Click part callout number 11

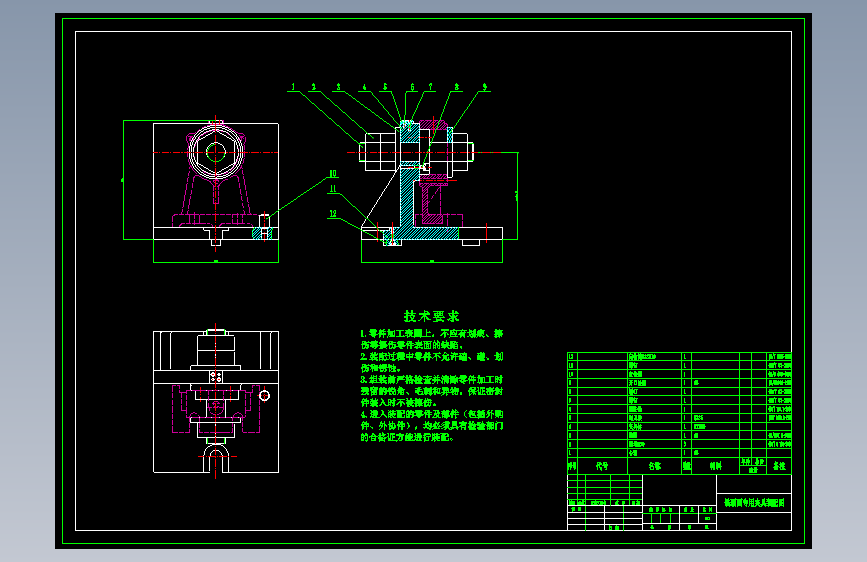coord(333,189)
